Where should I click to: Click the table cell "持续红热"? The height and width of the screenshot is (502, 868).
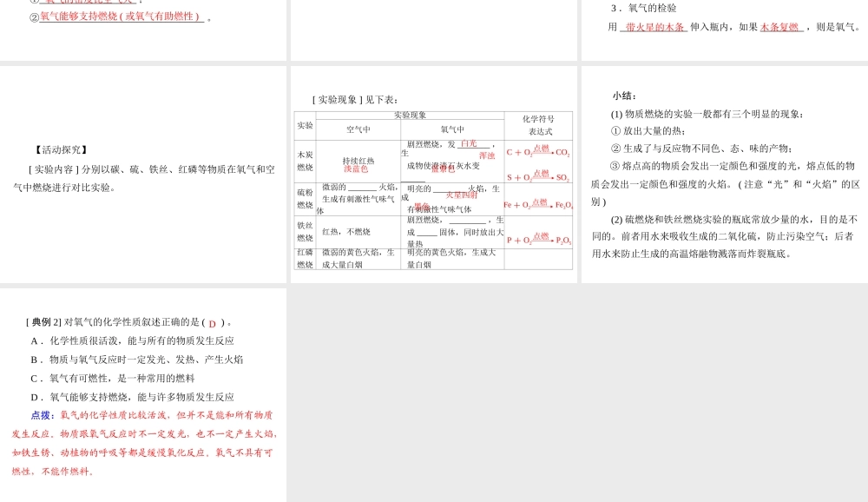358,161
